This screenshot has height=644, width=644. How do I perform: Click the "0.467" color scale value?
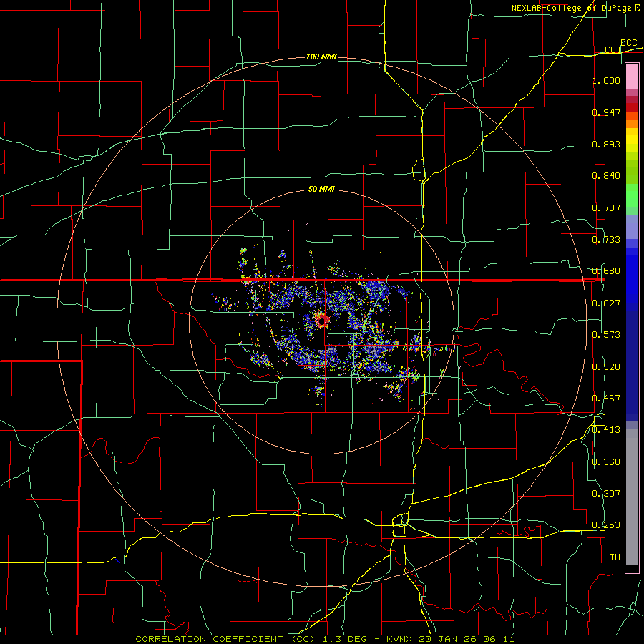(606, 399)
